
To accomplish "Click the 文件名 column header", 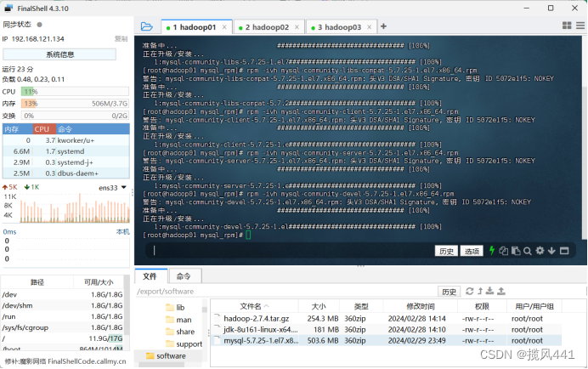I will pyautogui.click(x=254, y=306).
